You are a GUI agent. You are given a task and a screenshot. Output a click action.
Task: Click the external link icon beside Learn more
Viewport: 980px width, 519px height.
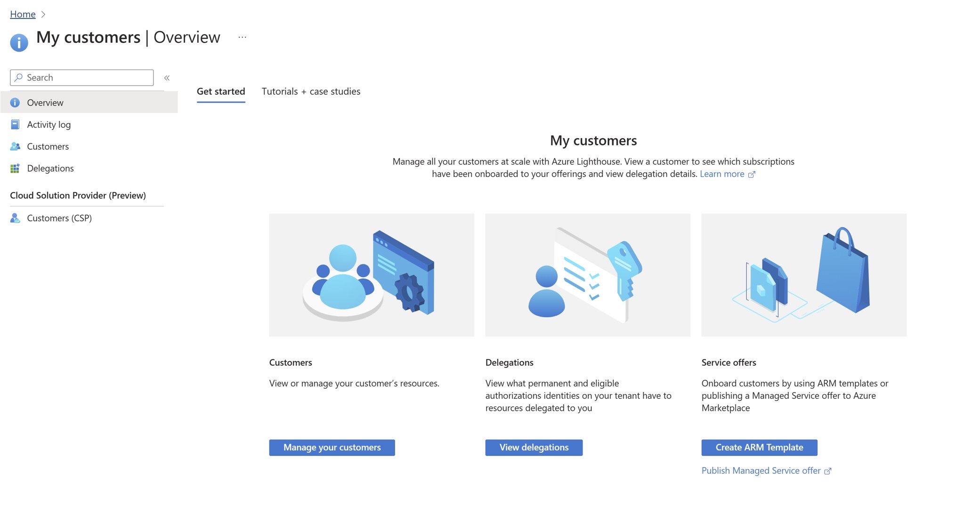coord(752,175)
